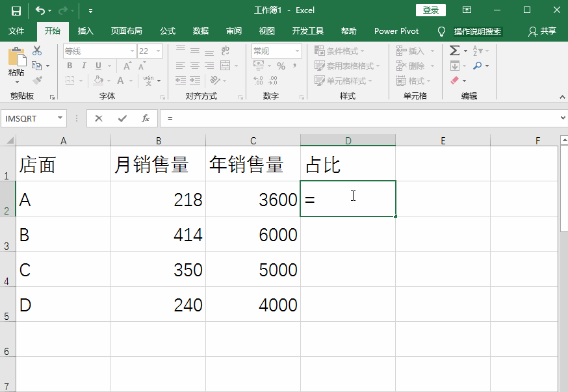Open the Customize Quick Access Toolbar dropdown
Viewport: 568px width, 392px height.
[90, 11]
